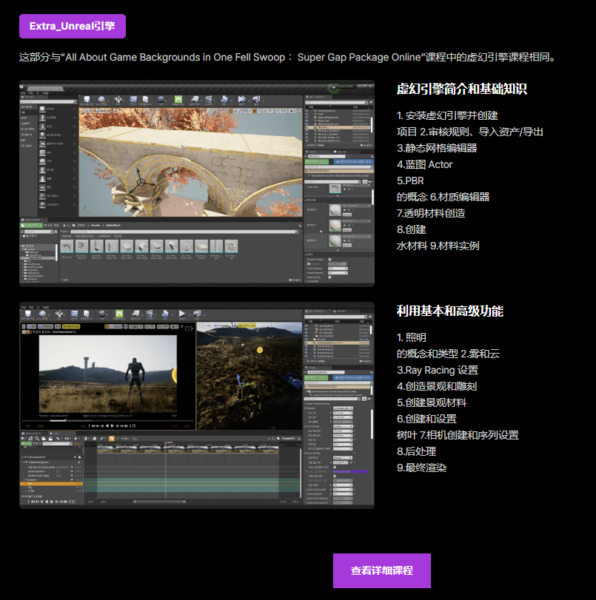
Task: Select last mesh thumbnail in Content Browser row
Action: point(231,246)
